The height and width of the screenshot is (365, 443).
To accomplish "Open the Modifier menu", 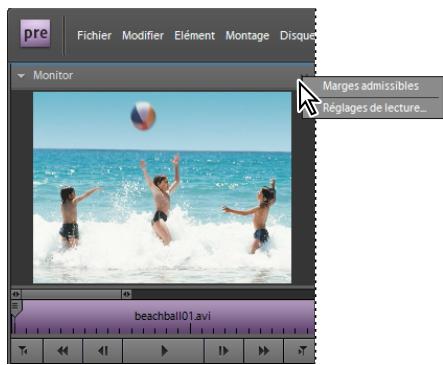I will pyautogui.click(x=143, y=35).
